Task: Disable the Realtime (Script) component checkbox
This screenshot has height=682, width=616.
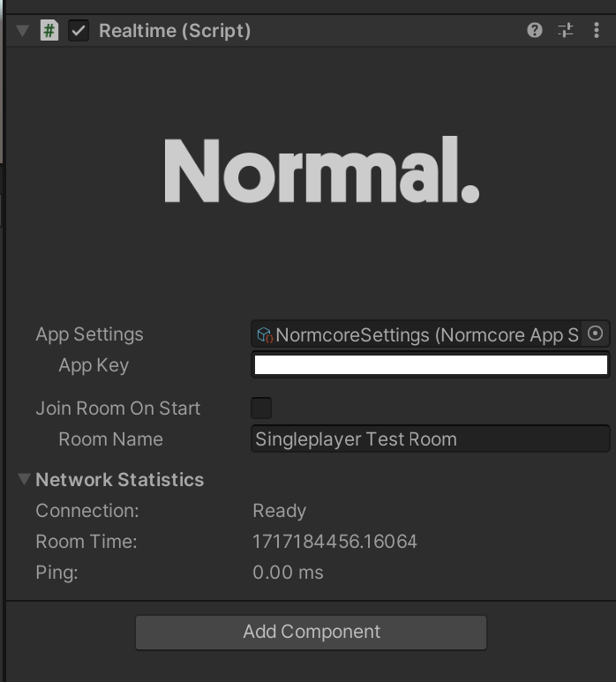Action: (x=79, y=31)
